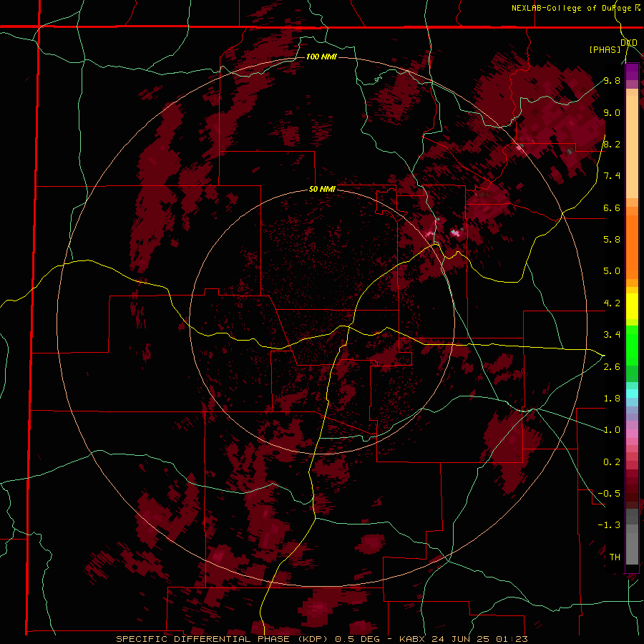The width and height of the screenshot is (644, 644).
Task: Click the "0.5 DEG" elevation text
Action: pos(356,639)
